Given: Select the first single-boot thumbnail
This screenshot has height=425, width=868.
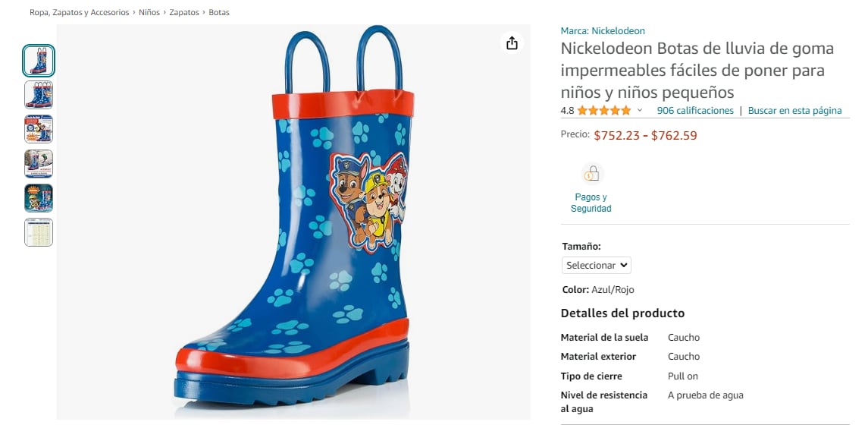Looking at the screenshot, I should 39,61.
